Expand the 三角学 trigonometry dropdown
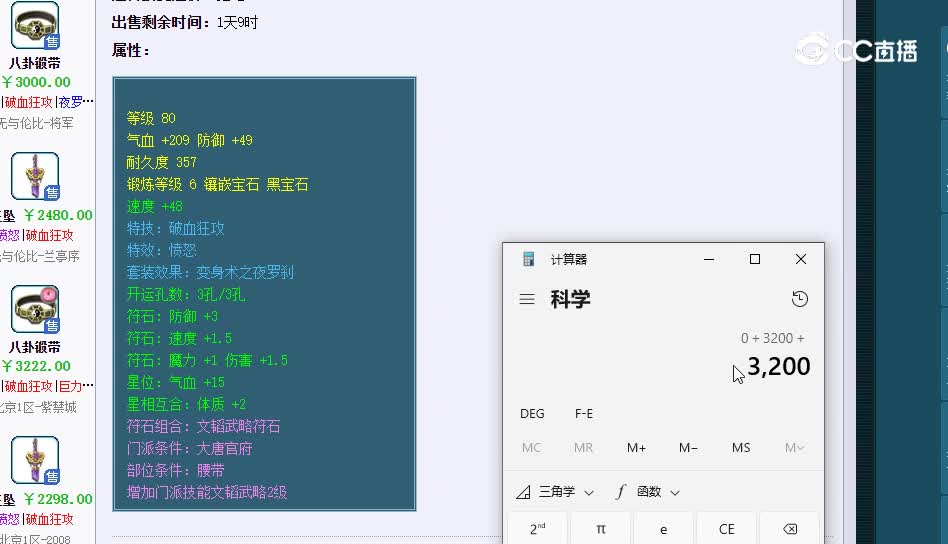 point(555,492)
